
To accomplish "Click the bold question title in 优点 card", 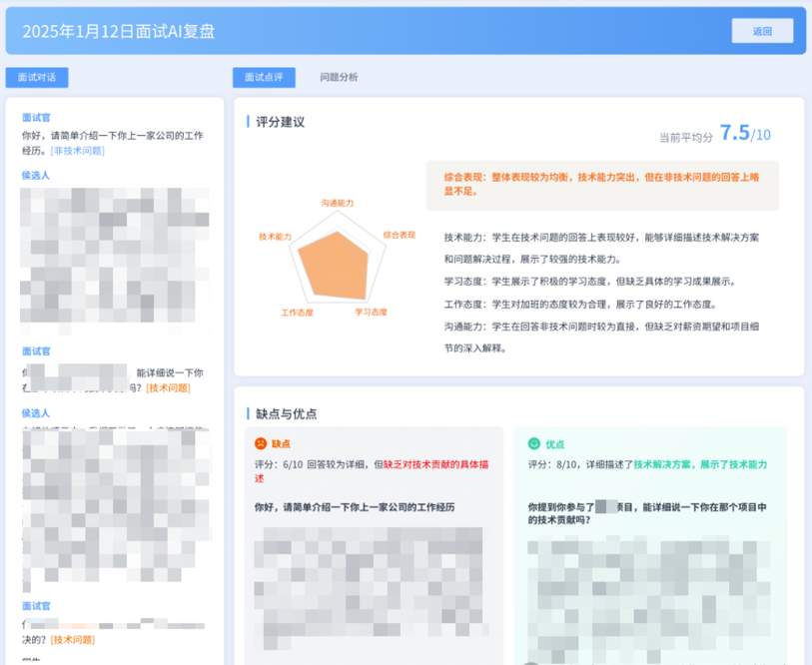I will click(647, 513).
